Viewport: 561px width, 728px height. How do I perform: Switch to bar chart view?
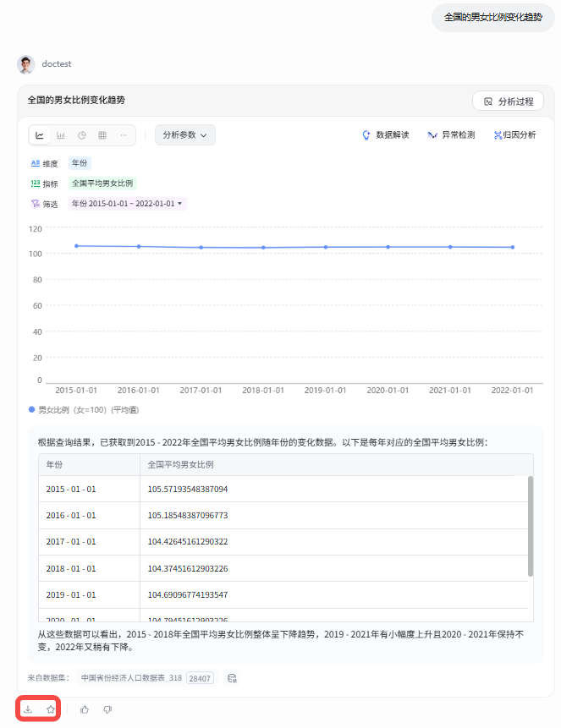(61, 135)
